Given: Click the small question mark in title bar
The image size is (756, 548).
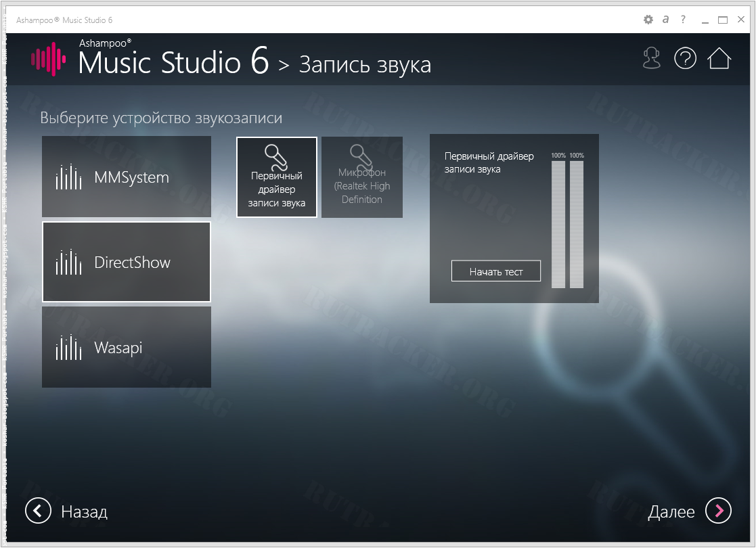Looking at the screenshot, I should pyautogui.click(x=684, y=20).
